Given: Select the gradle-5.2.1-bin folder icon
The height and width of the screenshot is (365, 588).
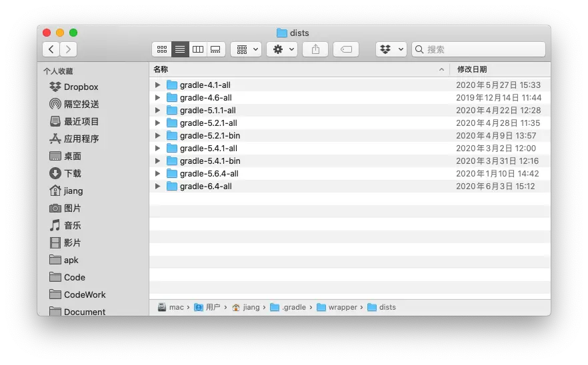Looking at the screenshot, I should click(x=172, y=135).
